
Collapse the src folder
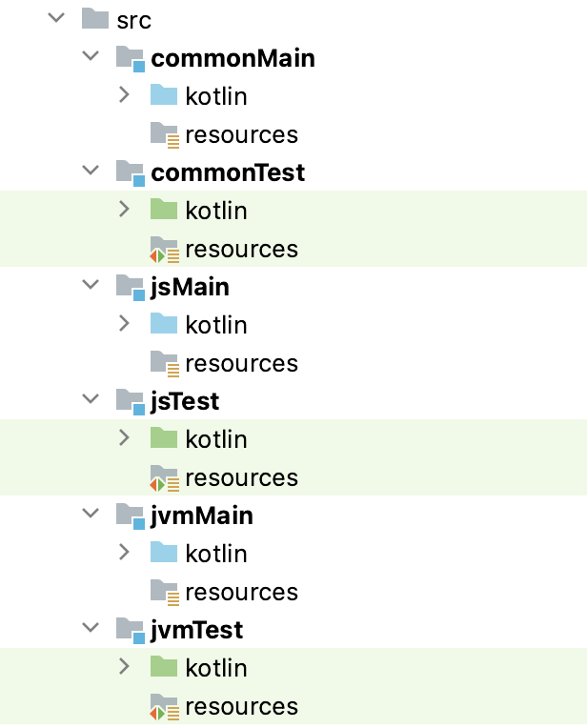coord(57,18)
